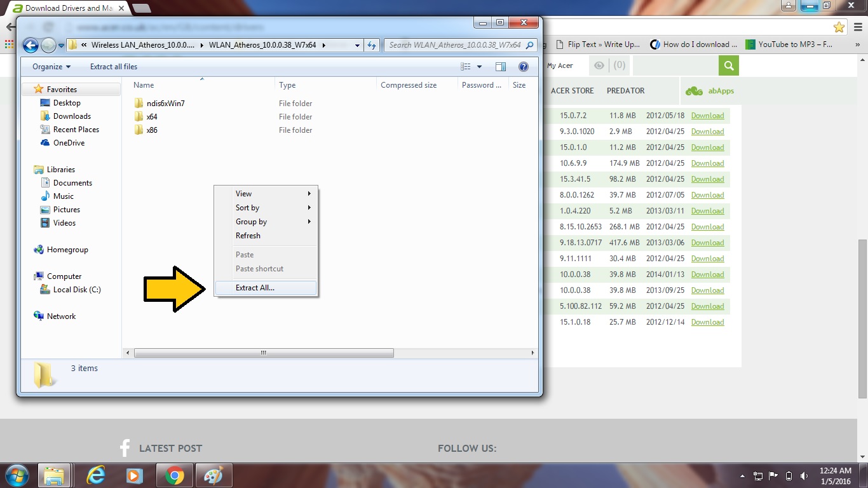Open Windows Media Player from the taskbar

click(x=133, y=475)
